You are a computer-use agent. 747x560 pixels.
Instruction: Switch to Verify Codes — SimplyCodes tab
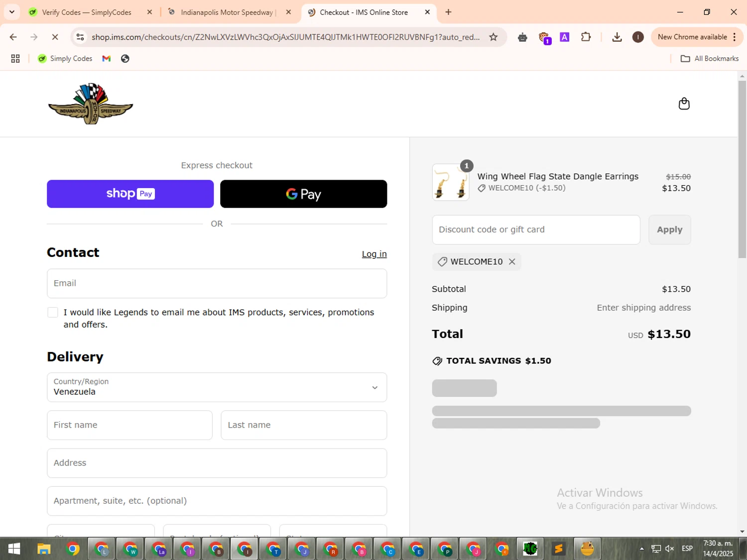[x=87, y=12]
